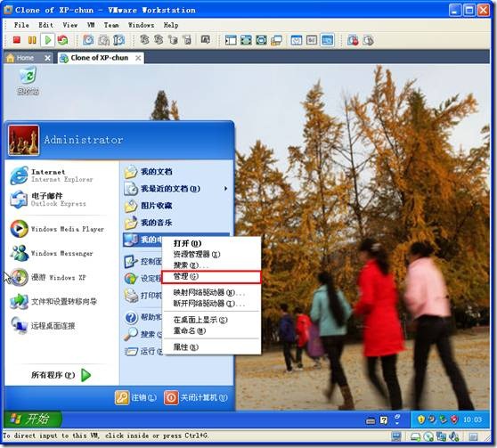Open the Snapshot Manager toolbar icon
The image size is (497, 448).
pos(118,40)
